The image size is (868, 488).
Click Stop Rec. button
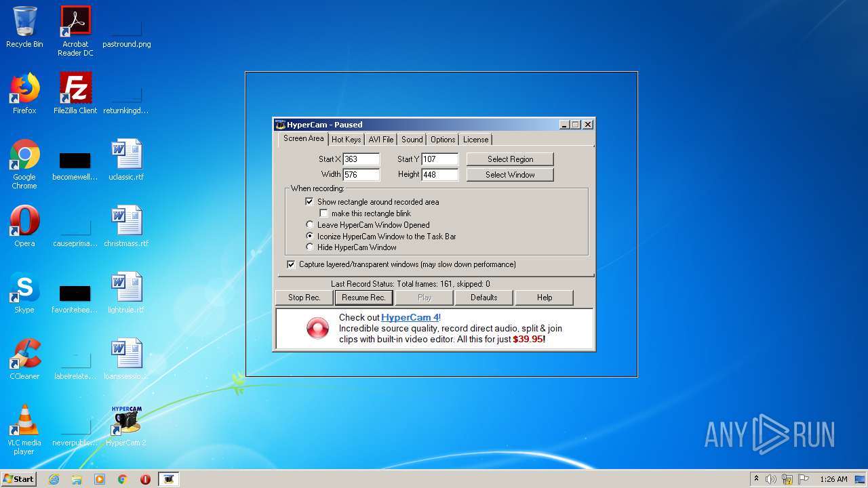click(304, 298)
